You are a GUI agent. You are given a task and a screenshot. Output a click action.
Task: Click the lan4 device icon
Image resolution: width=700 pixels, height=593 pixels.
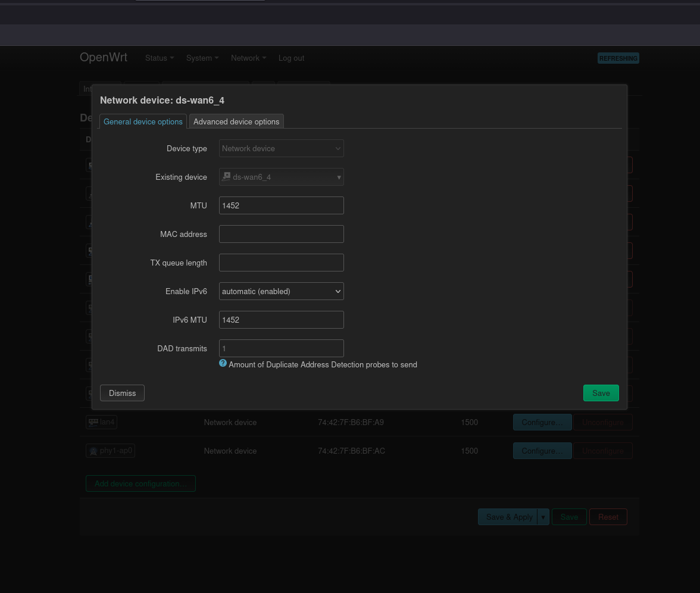[93, 422]
